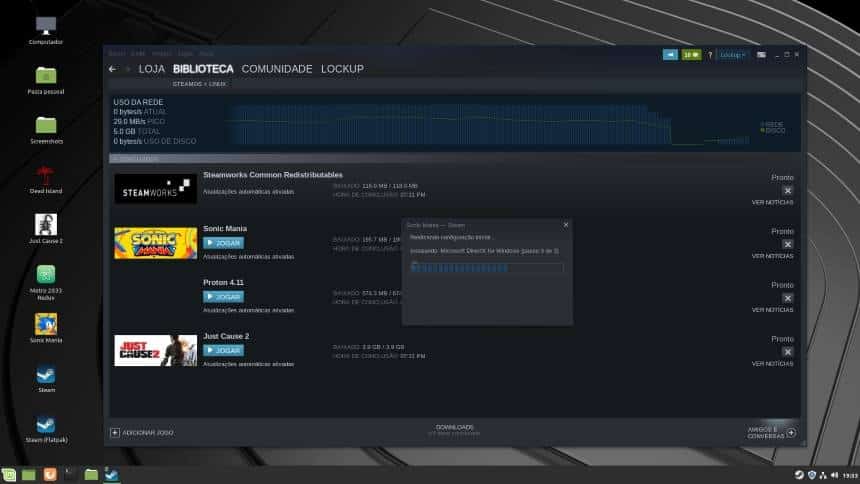The width and height of the screenshot is (860, 484).
Task: Remove Proton 4.11 from download list
Action: click(788, 298)
